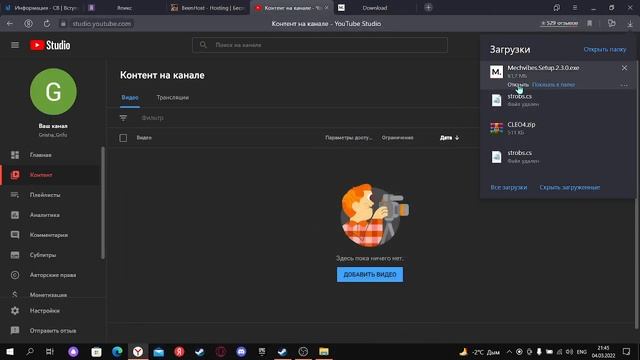This screenshot has width=640, height=360.
Task: Sort by the Дата column header
Action: [x=449, y=138]
